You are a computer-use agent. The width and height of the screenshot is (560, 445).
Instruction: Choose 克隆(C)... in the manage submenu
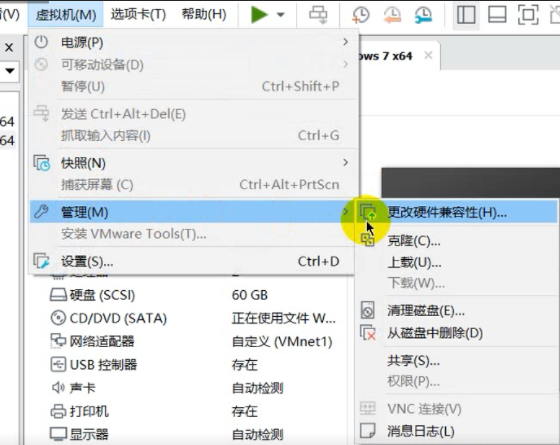(x=457, y=241)
